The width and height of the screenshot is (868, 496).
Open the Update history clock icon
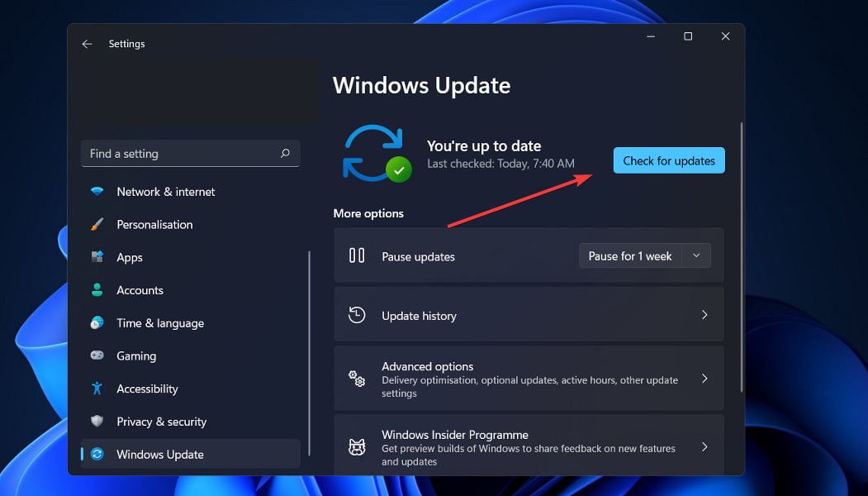(x=356, y=315)
